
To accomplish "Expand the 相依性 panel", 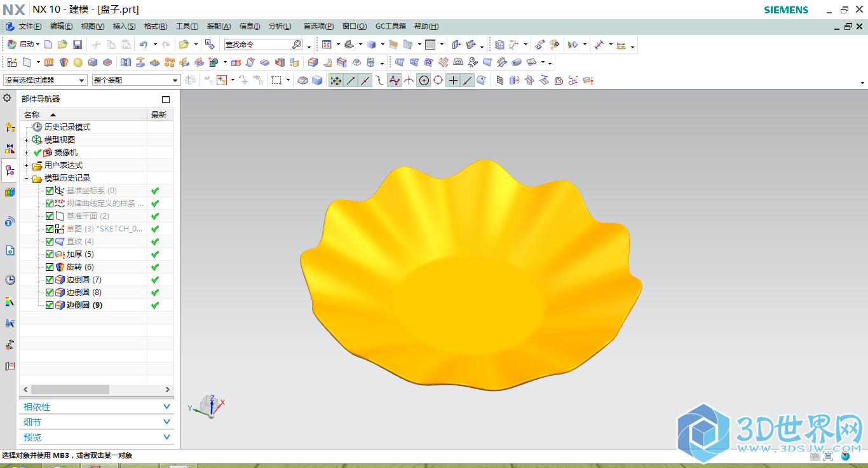I will 97,407.
